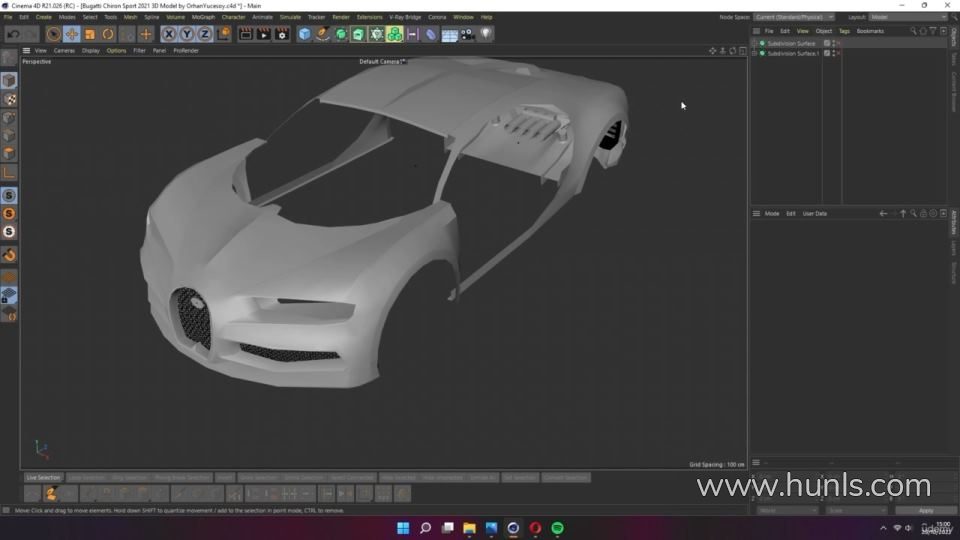
Task: Toggle the coordinate system cube icon
Action: point(223,34)
